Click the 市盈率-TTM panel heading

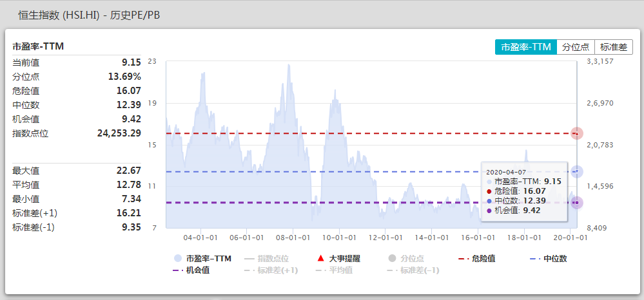38,47
